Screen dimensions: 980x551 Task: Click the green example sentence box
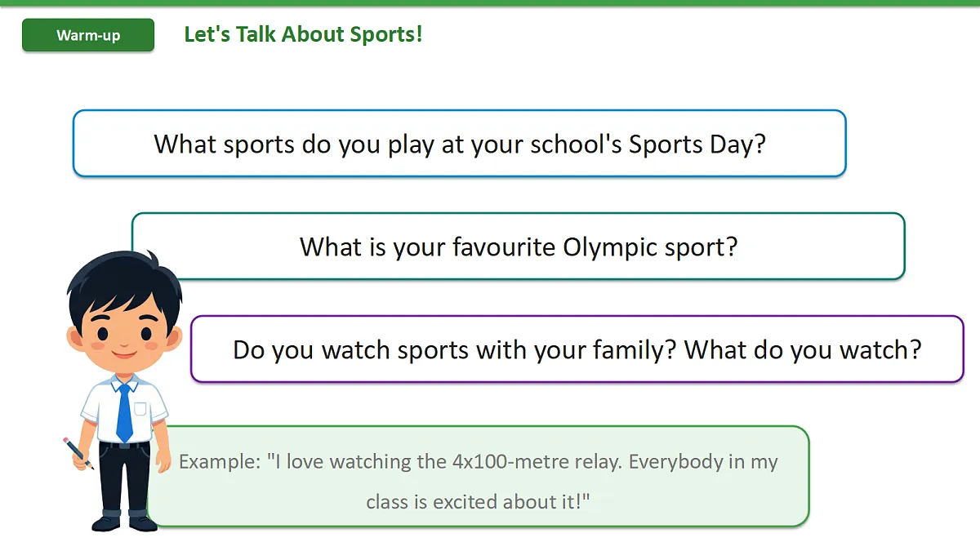click(478, 477)
